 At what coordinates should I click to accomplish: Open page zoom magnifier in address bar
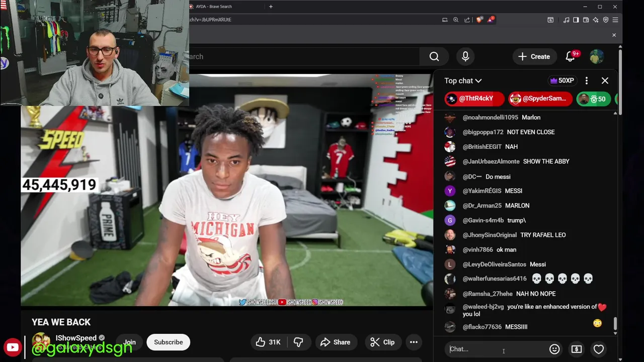(456, 20)
